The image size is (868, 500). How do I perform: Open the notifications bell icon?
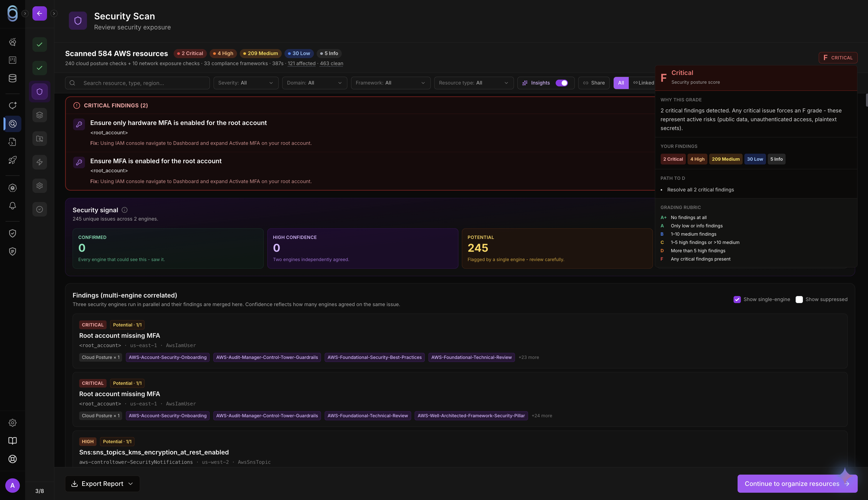(12, 206)
